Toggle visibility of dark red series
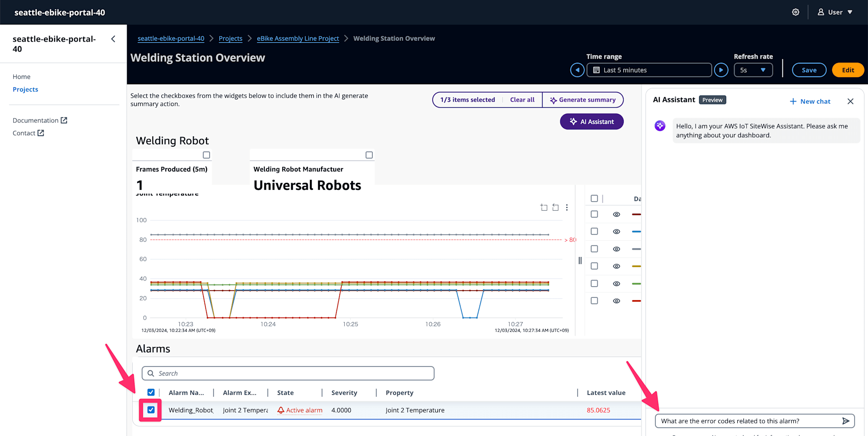This screenshot has height=436, width=868. tap(616, 215)
